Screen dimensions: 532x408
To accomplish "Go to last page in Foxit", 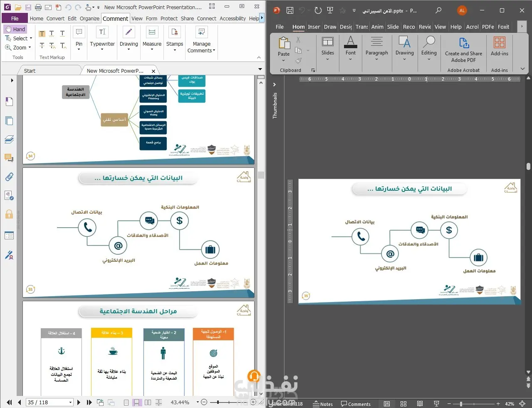I will (89, 402).
